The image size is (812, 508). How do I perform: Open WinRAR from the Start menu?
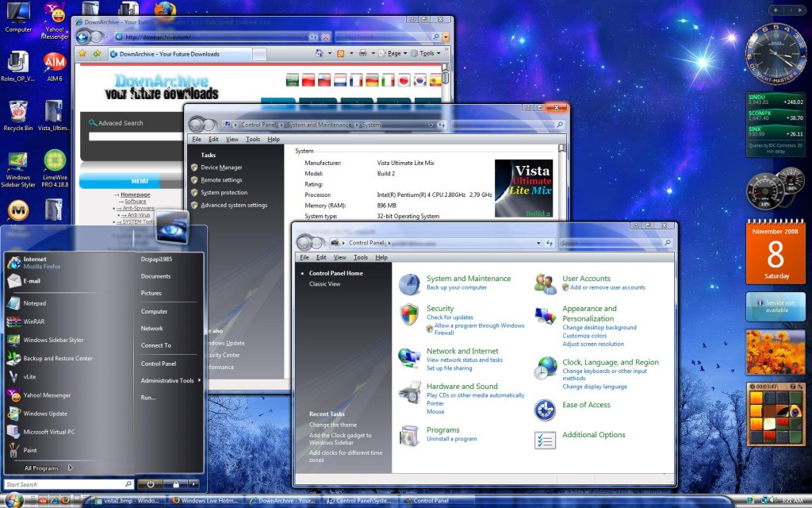(33, 321)
